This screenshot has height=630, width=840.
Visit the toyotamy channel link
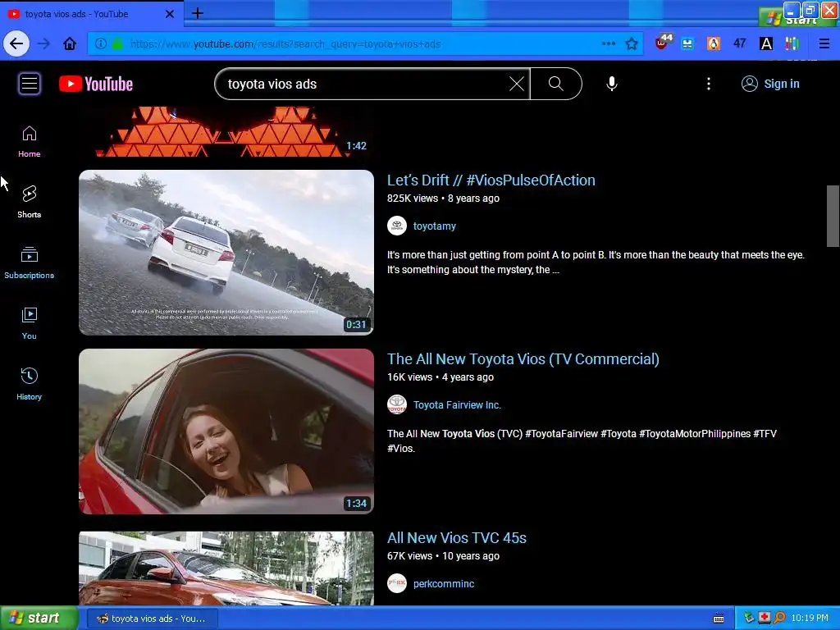pyautogui.click(x=435, y=226)
